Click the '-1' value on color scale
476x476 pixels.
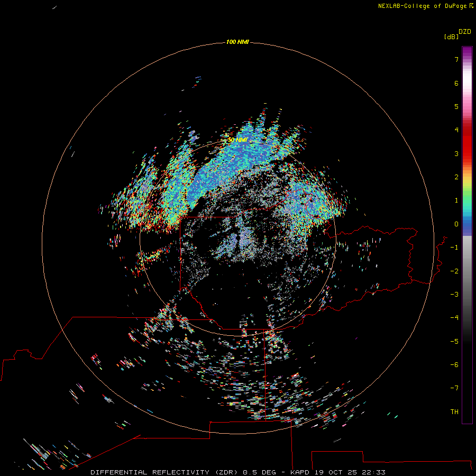click(454, 248)
